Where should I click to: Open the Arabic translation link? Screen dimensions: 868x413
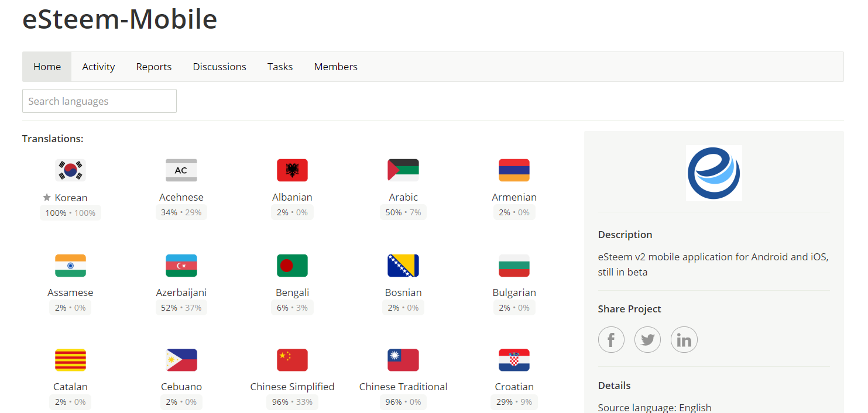pyautogui.click(x=403, y=197)
